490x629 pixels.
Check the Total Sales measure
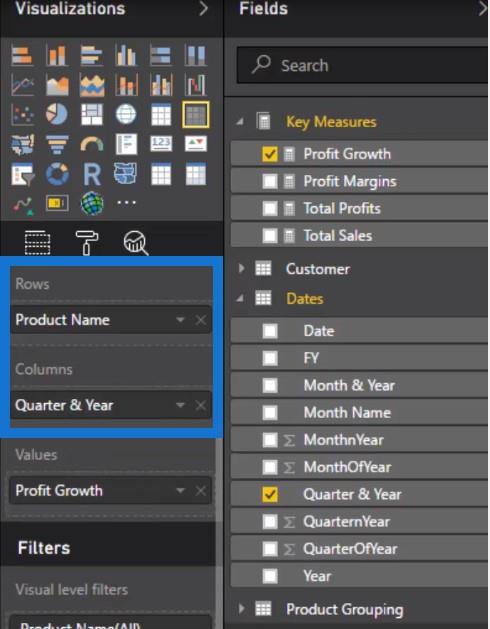(x=270, y=236)
